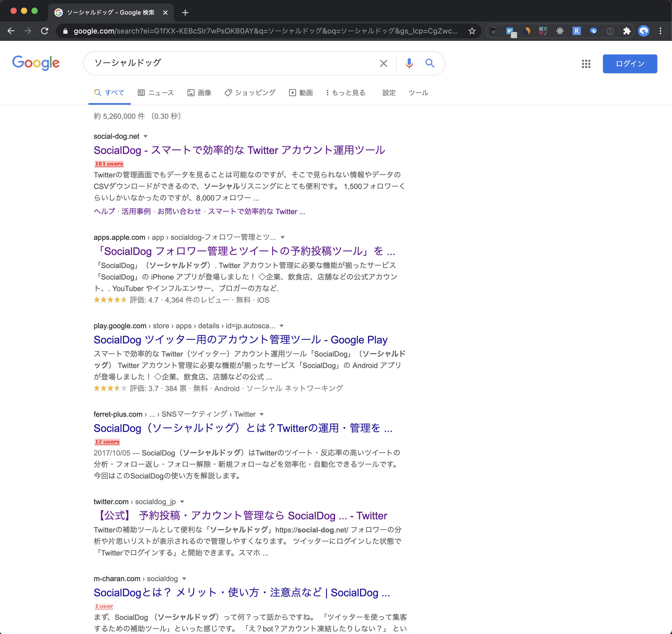The height and width of the screenshot is (634, 672).
Task: Clear the search query with the X
Action: pos(383,63)
